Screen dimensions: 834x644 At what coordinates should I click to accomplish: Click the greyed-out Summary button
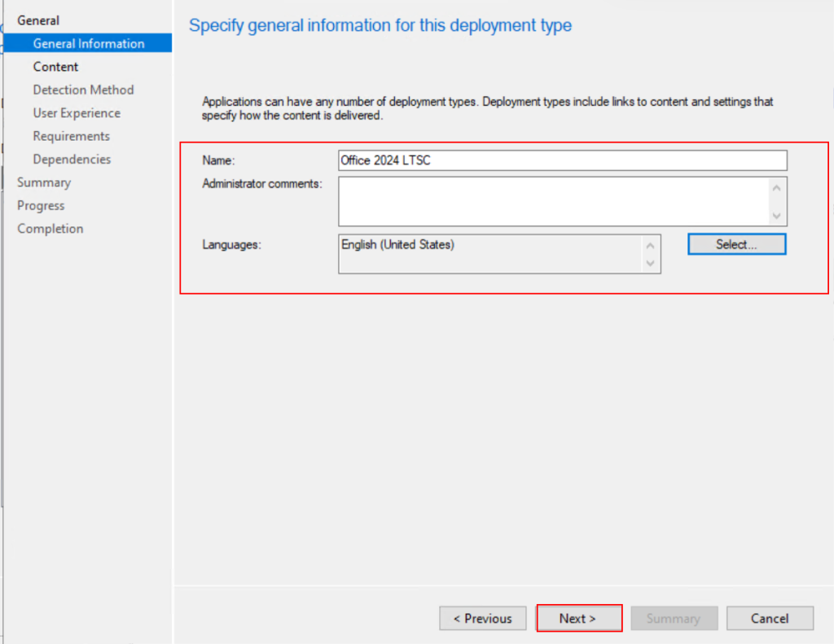click(673, 619)
